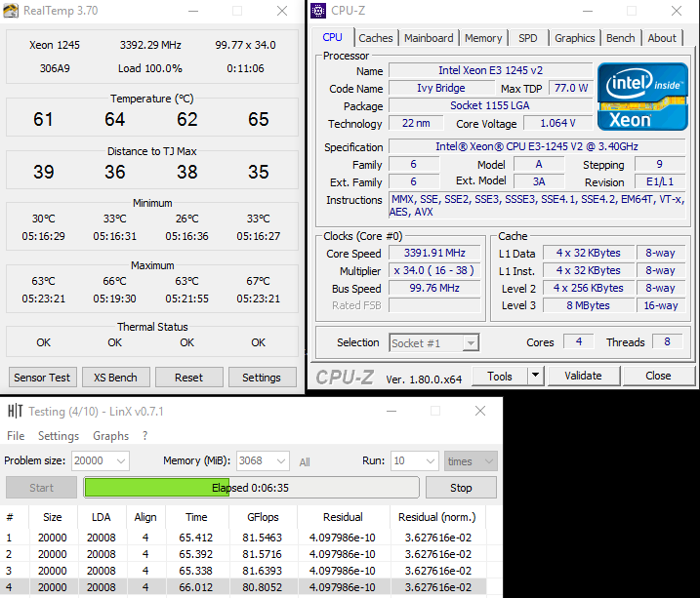Open the Tools dropdown arrow in CPU-Z
Image resolution: width=700 pixels, height=598 pixels.
[535, 376]
